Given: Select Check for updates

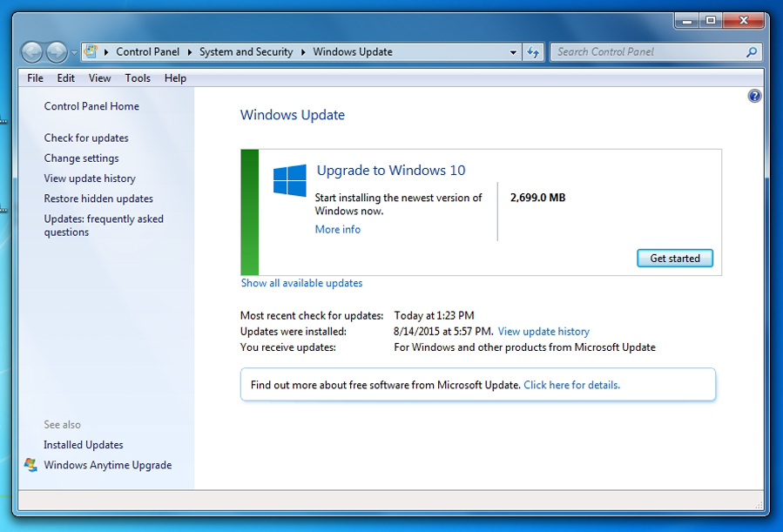Looking at the screenshot, I should coord(86,138).
